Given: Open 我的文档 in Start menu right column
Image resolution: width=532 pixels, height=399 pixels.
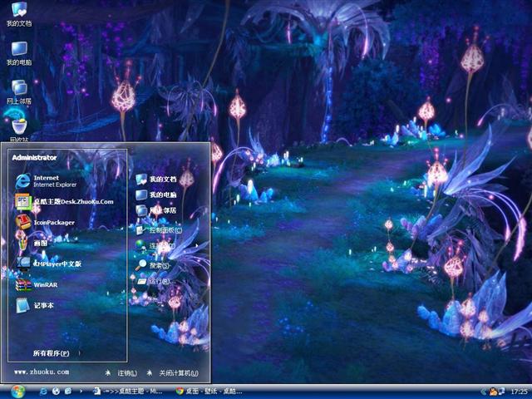Looking at the screenshot, I should [x=156, y=180].
